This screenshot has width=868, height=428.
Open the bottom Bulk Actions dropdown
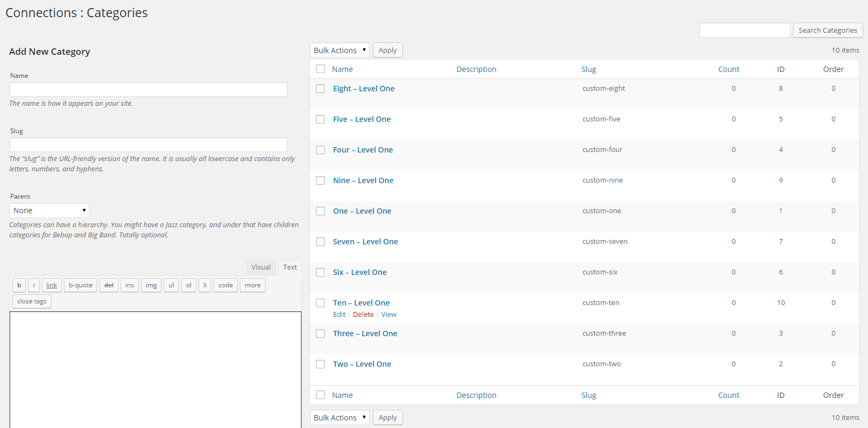coord(340,418)
